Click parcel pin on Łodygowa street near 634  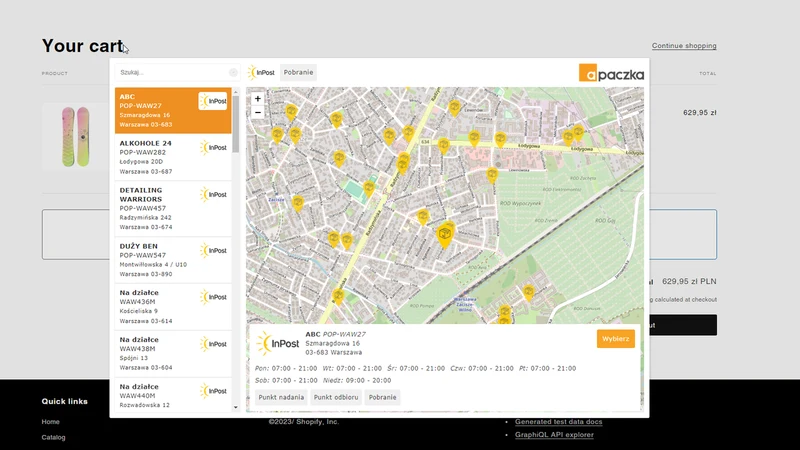[x=443, y=145]
